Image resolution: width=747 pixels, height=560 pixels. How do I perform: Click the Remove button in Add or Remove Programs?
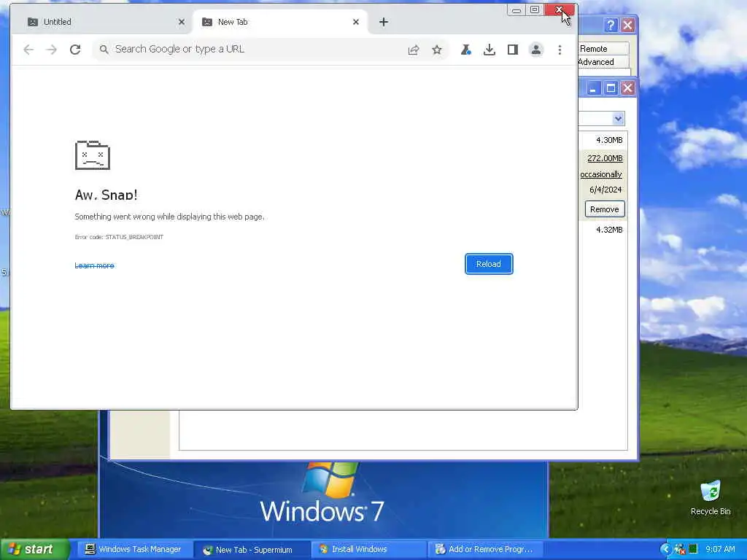pos(605,209)
